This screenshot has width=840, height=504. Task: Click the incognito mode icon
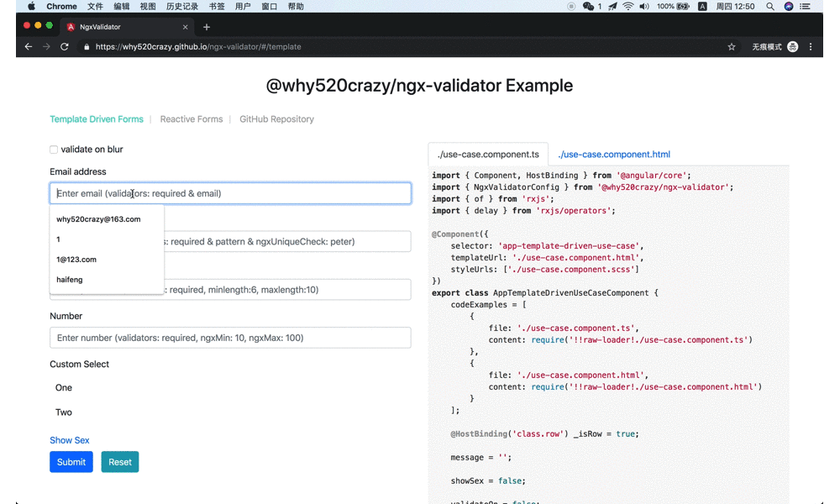(x=792, y=46)
